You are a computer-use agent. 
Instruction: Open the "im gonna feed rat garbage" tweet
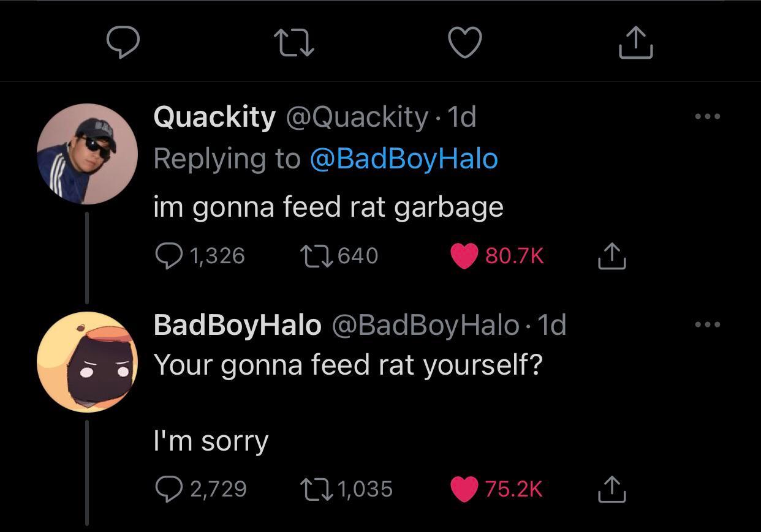click(x=328, y=207)
